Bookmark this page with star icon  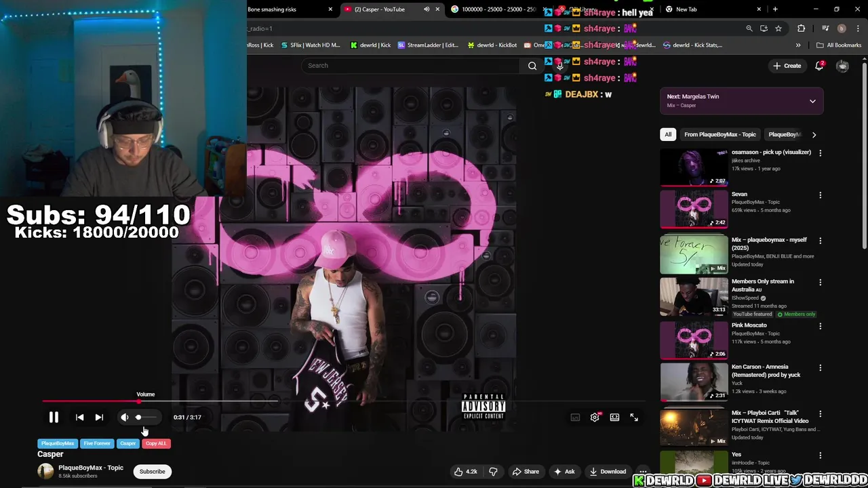(778, 28)
